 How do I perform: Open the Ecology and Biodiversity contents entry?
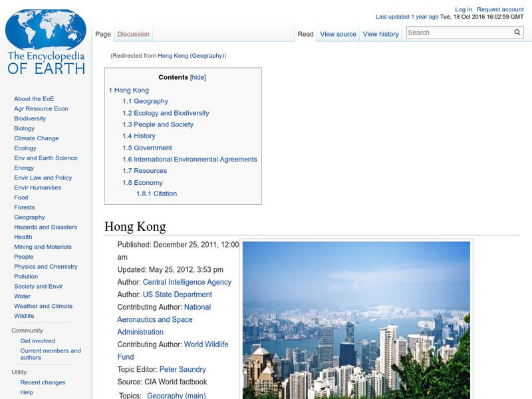(167, 112)
